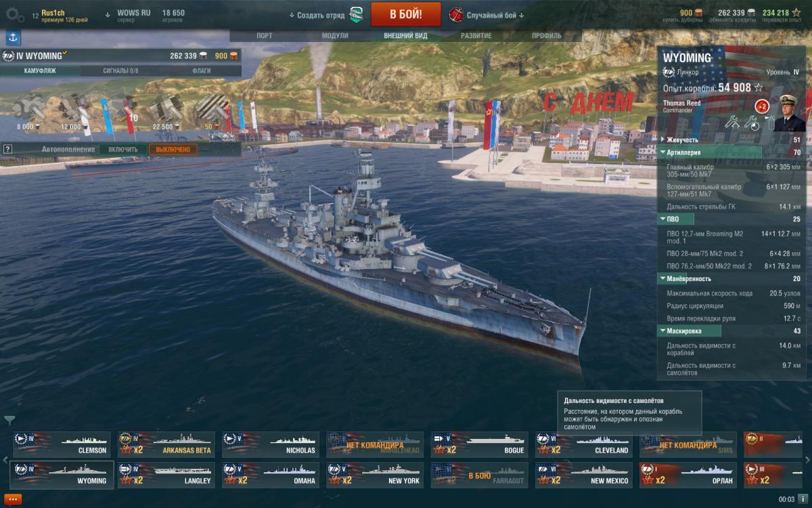Click the chat button with three dots
Viewport: 812px width, 508px height.
coord(14,500)
